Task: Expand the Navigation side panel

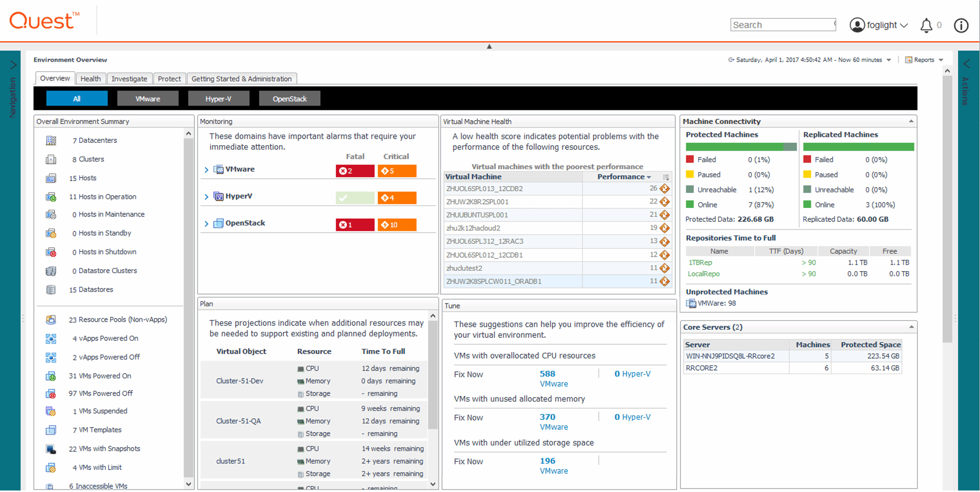Action: (13, 65)
